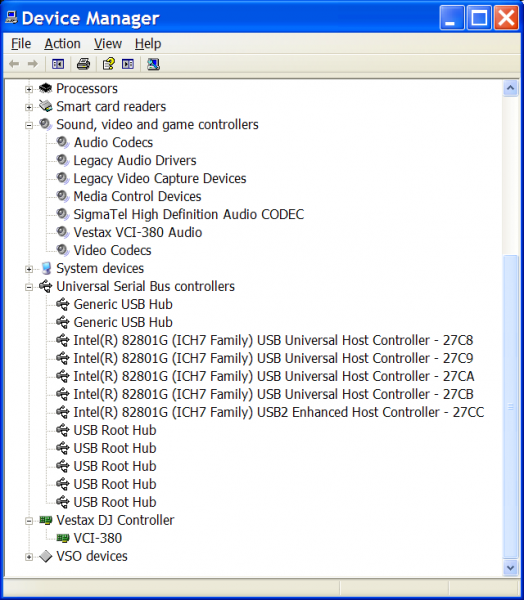This screenshot has height=600, width=524.
Task: Select SigmaTel High Definition Audio CODEC
Action: click(189, 214)
